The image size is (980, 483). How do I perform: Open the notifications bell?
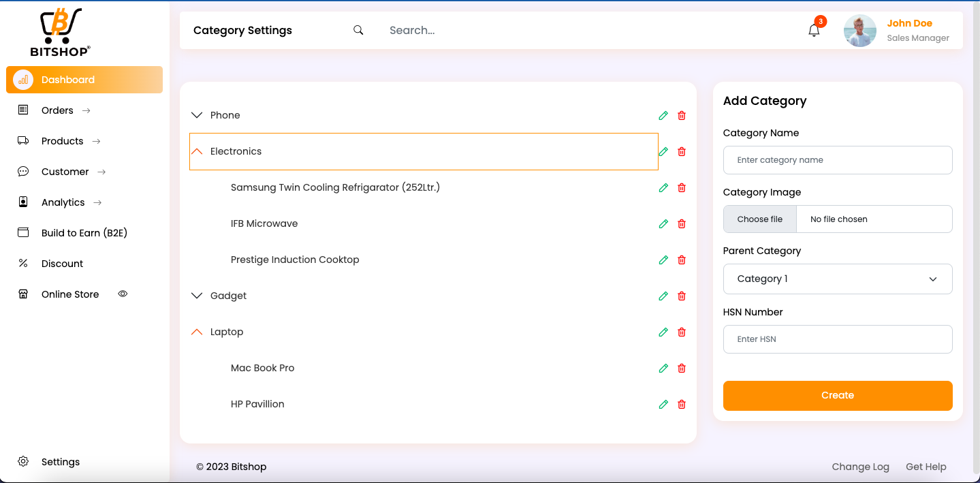point(814,31)
